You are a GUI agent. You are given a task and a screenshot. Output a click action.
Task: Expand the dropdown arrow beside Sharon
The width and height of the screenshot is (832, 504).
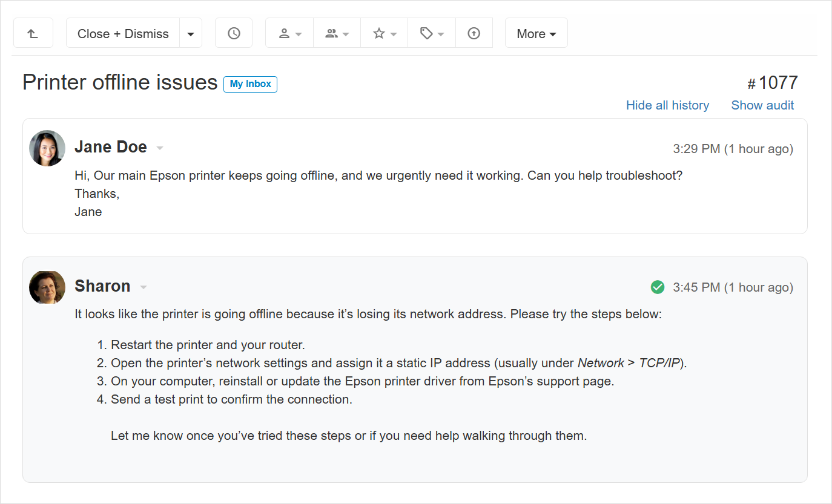coord(144,287)
